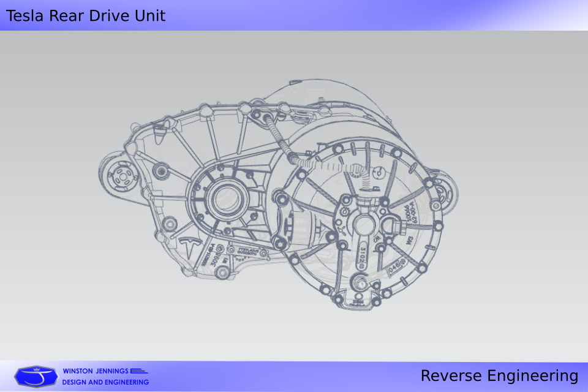Click the Tesla Rear Drive Unit title
588x392 pixels.
[x=86, y=16]
